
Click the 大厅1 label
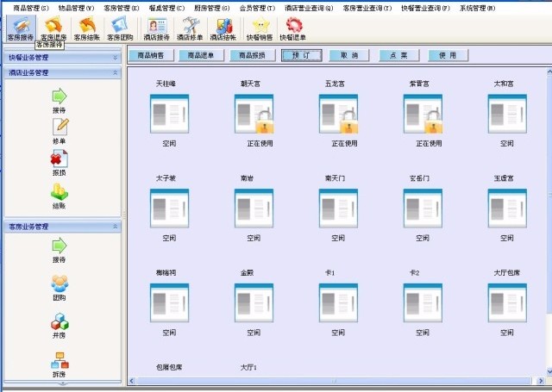[248, 367]
